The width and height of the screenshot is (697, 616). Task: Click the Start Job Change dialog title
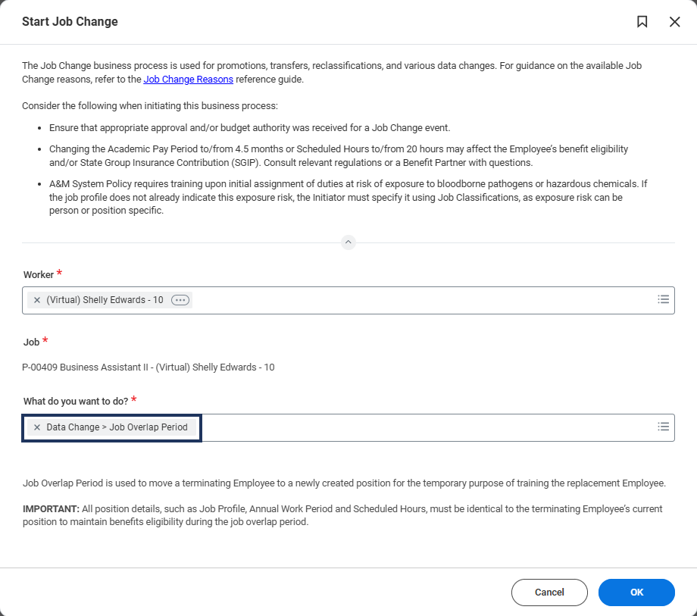(70, 22)
